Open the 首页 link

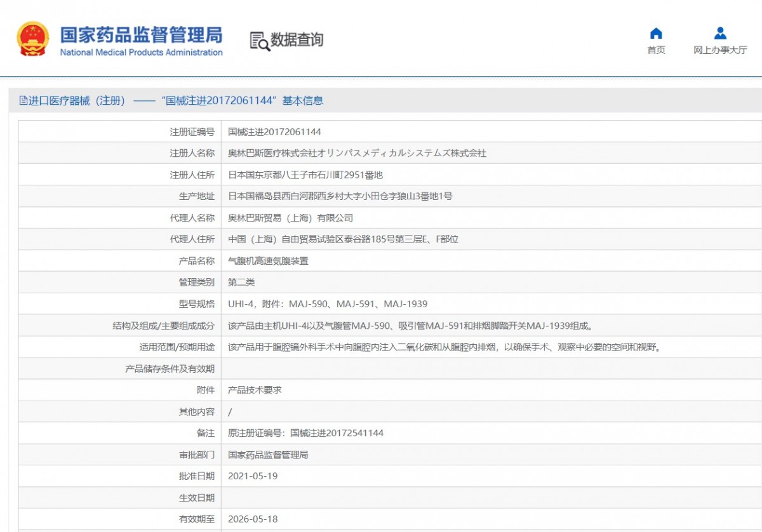[656, 50]
